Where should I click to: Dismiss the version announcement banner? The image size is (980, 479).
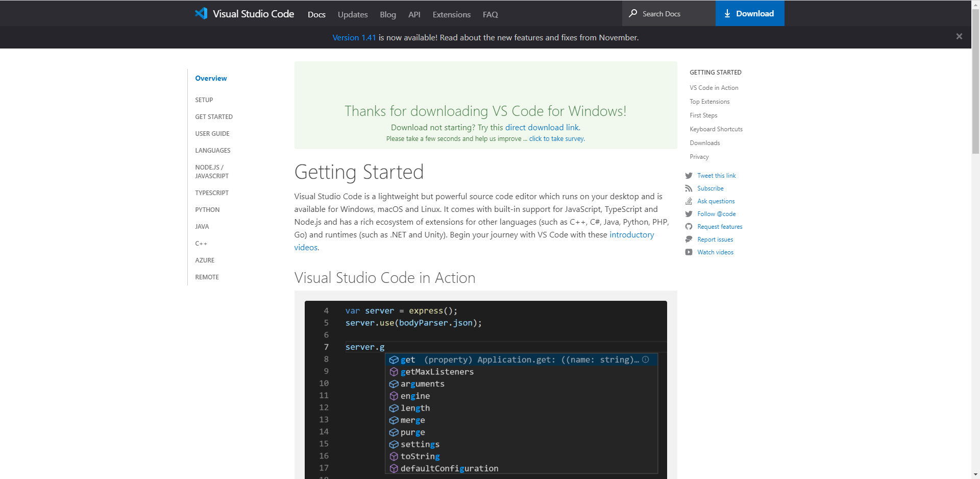959,36
